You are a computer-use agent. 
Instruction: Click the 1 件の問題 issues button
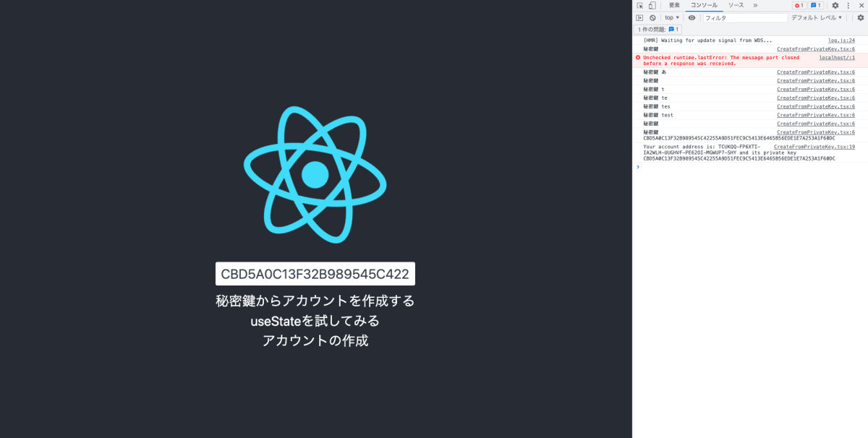click(x=658, y=30)
